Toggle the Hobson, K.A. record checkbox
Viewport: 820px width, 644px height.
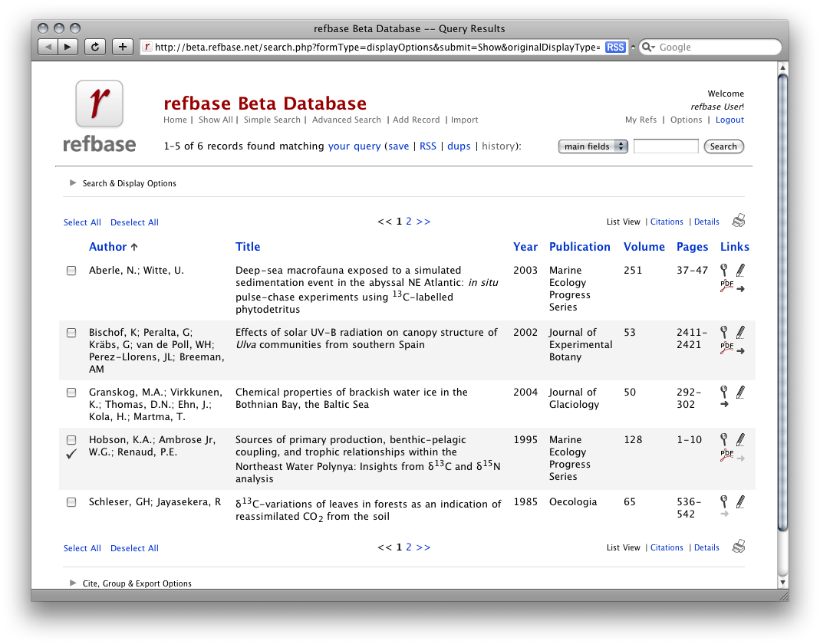pyautogui.click(x=71, y=439)
